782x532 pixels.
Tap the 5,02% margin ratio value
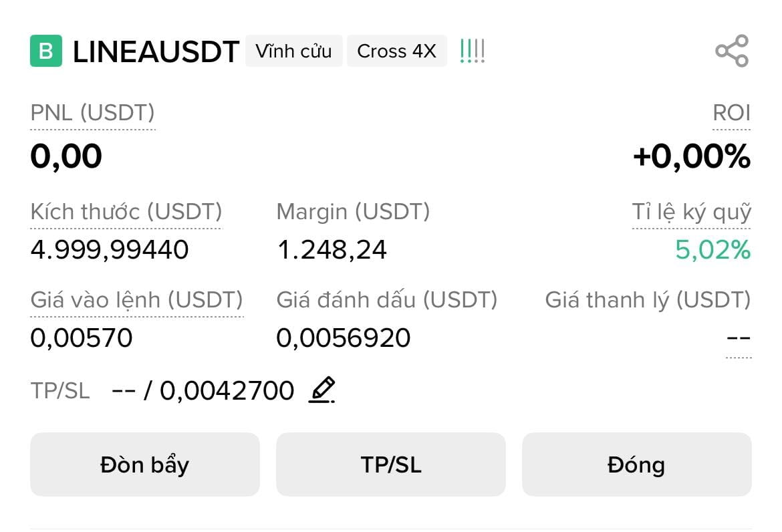coord(712,250)
